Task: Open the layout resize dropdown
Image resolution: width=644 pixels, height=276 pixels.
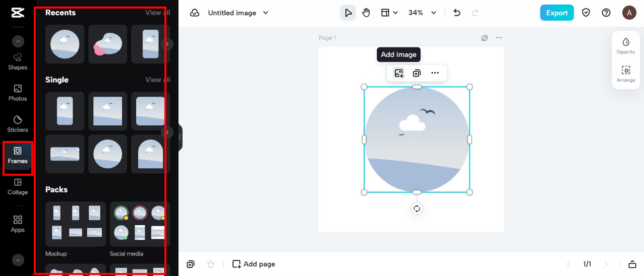Action: click(389, 13)
